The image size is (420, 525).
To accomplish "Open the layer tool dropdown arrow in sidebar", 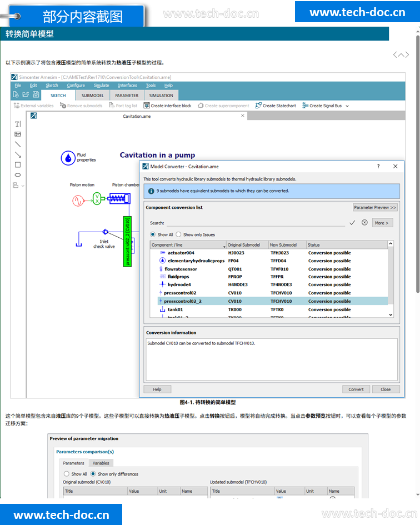I will click(23, 186).
